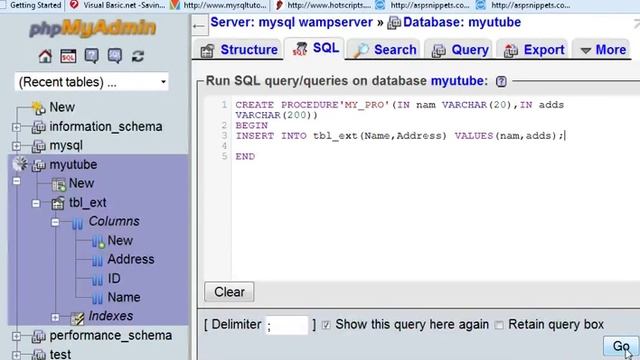
Task: Open phpMyAdmin documentation icon
Action: [91, 56]
